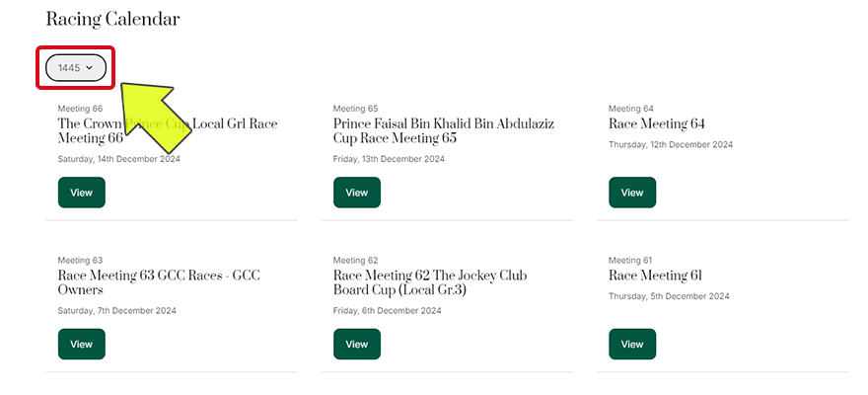The height and width of the screenshot is (395, 868).
Task: Click View button for Race Meeting 61
Action: point(632,344)
